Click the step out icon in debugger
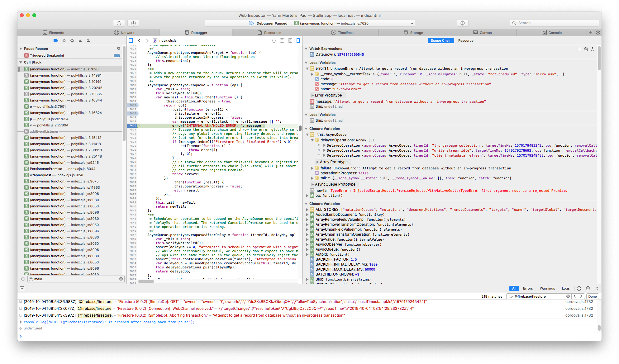This screenshot has width=619, height=364. pos(90,41)
